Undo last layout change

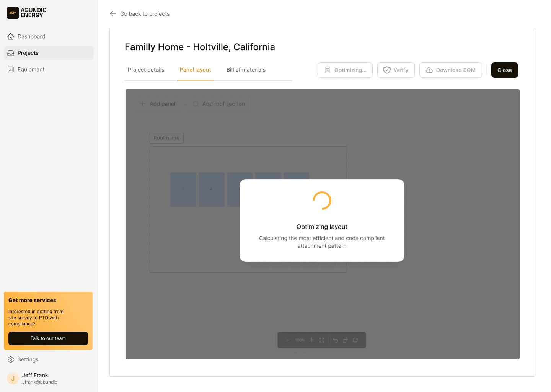click(x=336, y=340)
